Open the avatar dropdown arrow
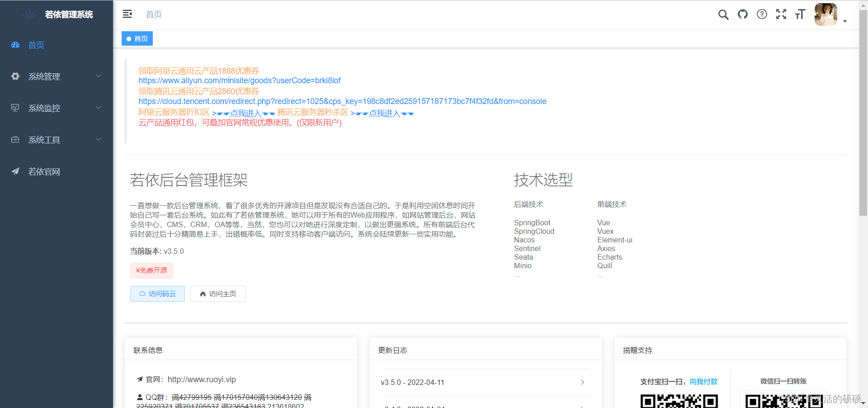 tap(844, 21)
